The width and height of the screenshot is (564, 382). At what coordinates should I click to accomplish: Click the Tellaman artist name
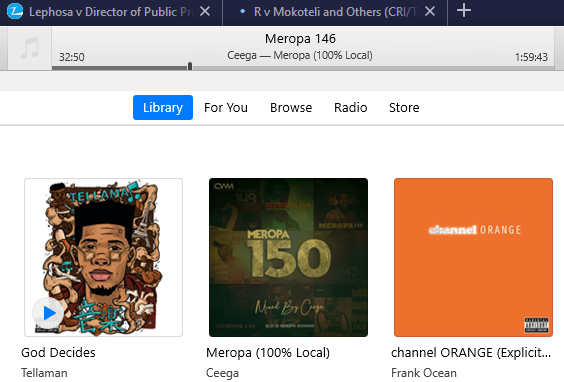click(x=44, y=373)
